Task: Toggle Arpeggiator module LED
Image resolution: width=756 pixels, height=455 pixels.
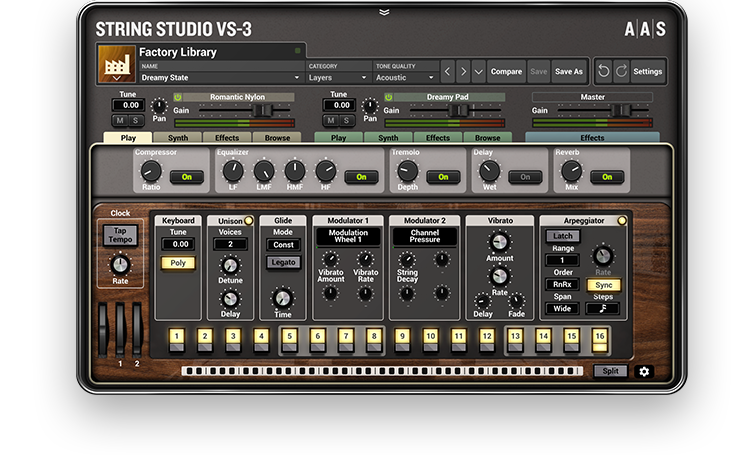Action: click(622, 221)
